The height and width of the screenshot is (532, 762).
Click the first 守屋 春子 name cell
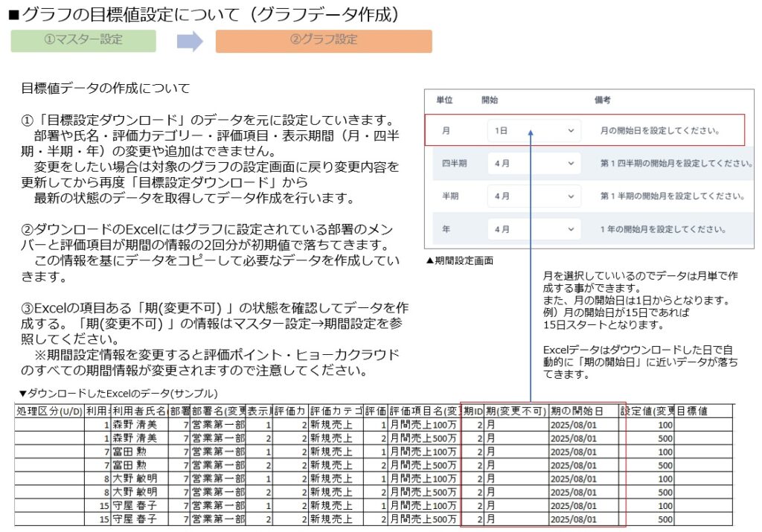click(139, 505)
